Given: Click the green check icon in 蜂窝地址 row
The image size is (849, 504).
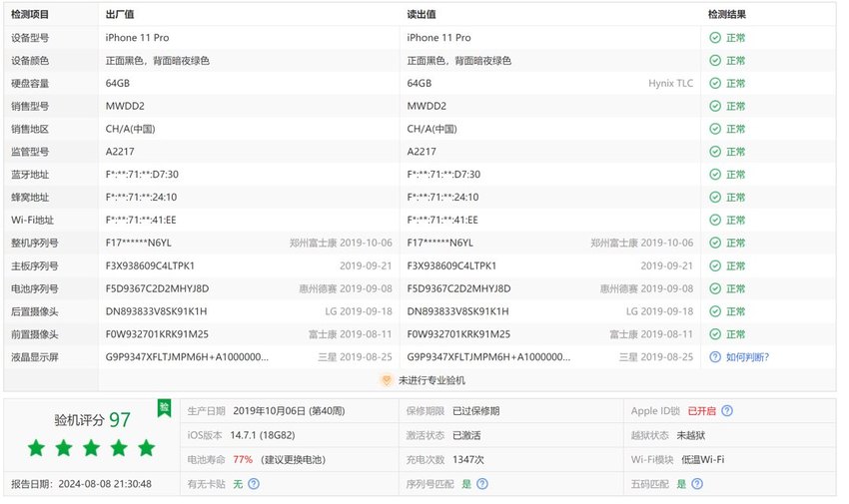Looking at the screenshot, I should tap(715, 197).
